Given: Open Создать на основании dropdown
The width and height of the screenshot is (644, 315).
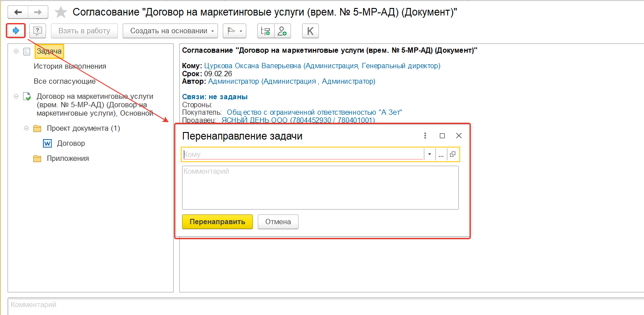Looking at the screenshot, I should pos(170,31).
